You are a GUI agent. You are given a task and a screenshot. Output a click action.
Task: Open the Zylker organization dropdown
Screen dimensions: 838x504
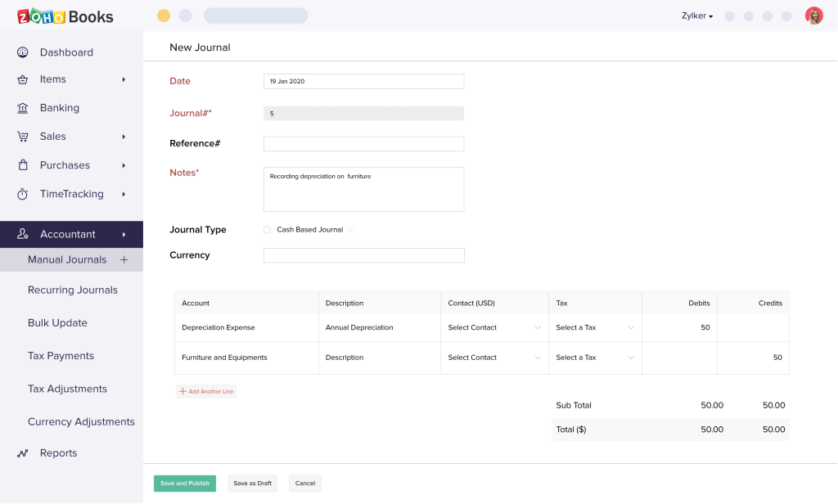pyautogui.click(x=697, y=16)
